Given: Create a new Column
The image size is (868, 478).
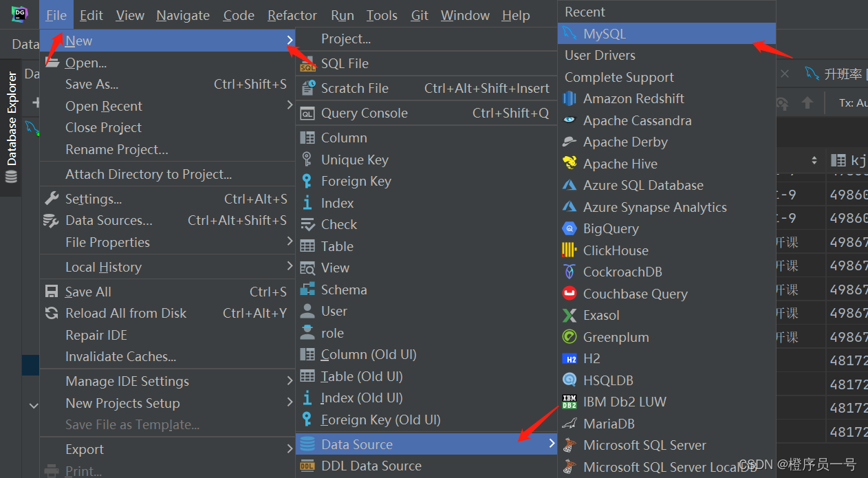Looking at the screenshot, I should coord(426,138).
